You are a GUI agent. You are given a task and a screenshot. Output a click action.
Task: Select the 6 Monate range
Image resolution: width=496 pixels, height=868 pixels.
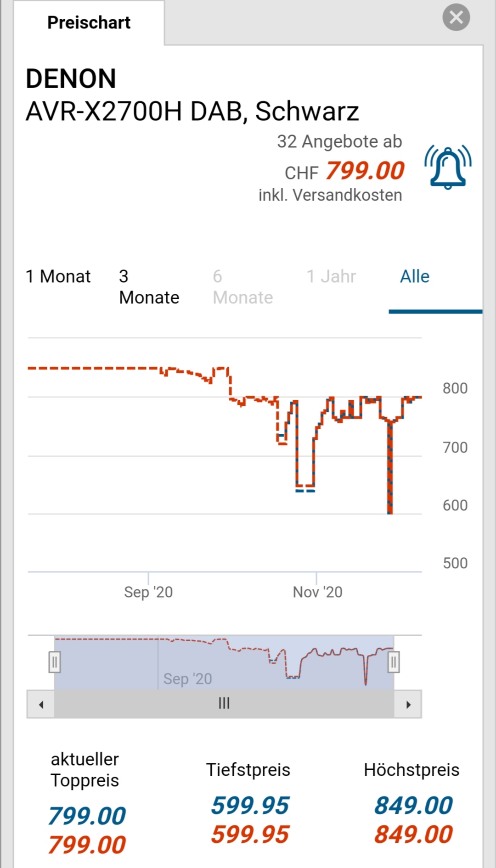click(x=242, y=287)
